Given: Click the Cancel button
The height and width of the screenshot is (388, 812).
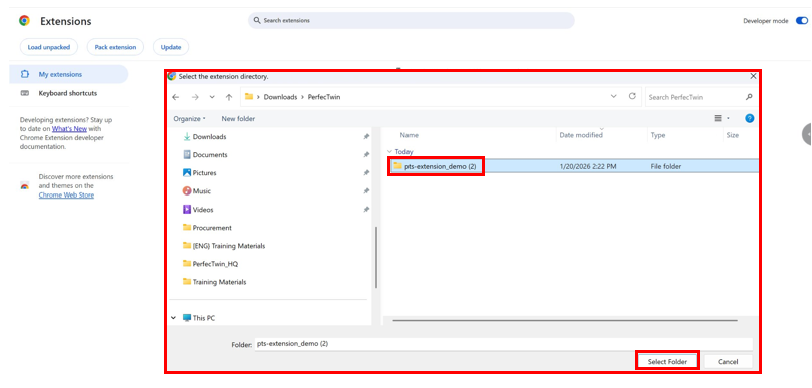Looking at the screenshot, I should click(728, 362).
